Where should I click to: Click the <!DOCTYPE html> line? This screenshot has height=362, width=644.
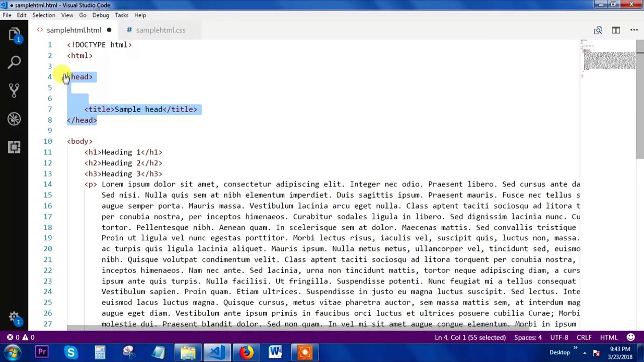coord(99,45)
